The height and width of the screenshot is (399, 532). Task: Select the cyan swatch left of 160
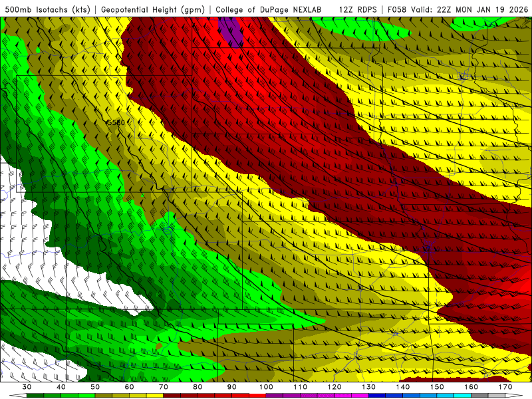coord(462,395)
